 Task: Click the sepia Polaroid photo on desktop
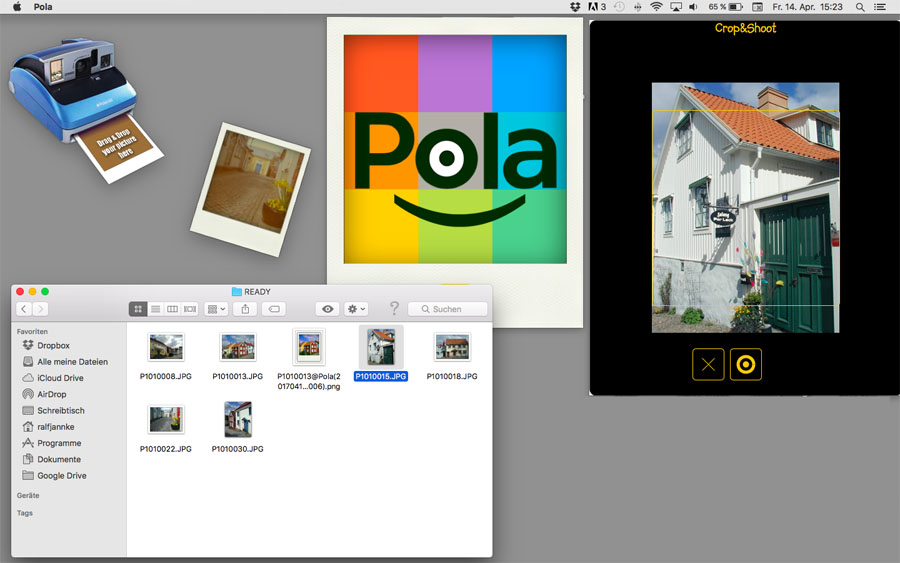point(251,188)
